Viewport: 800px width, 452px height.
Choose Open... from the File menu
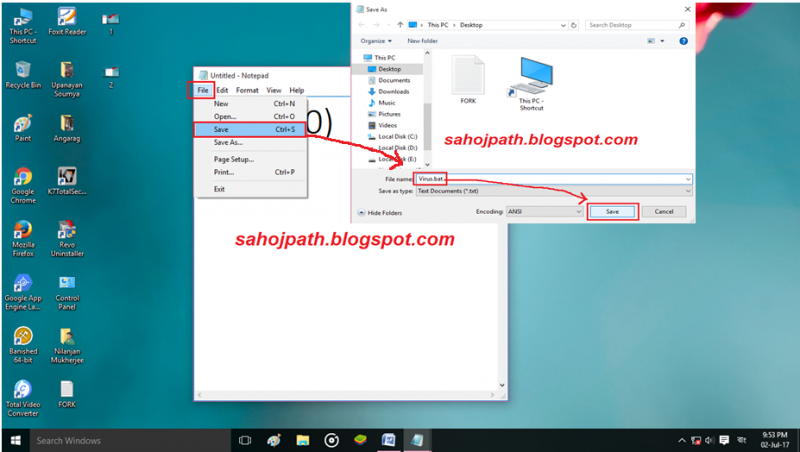[x=251, y=116]
